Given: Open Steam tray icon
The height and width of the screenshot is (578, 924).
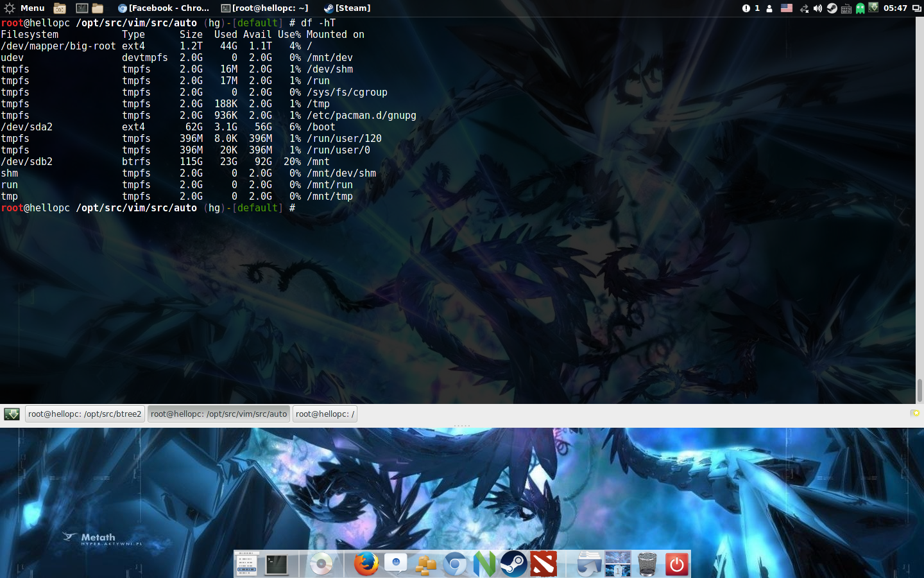Looking at the screenshot, I should [832, 8].
